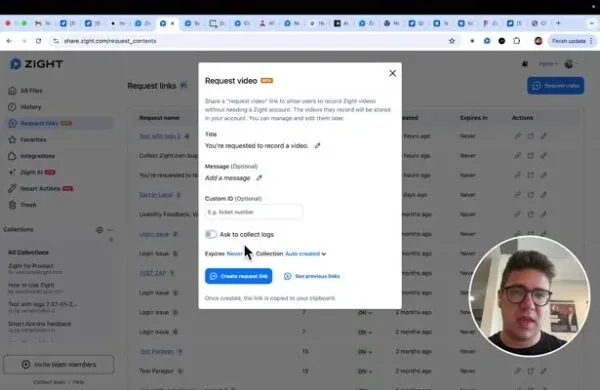Image resolution: width=600 pixels, height=390 pixels.
Task: Click the Zight logo
Action: click(36, 64)
